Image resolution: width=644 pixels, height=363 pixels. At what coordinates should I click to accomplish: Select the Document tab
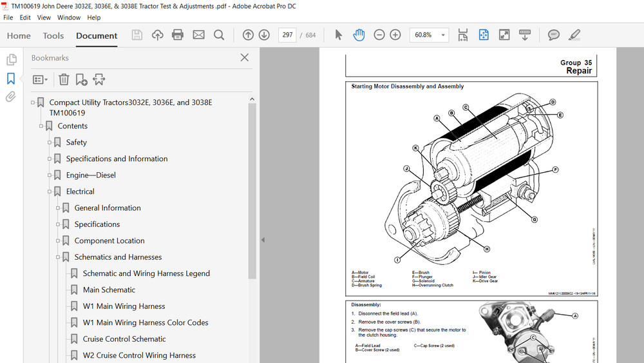coord(97,35)
